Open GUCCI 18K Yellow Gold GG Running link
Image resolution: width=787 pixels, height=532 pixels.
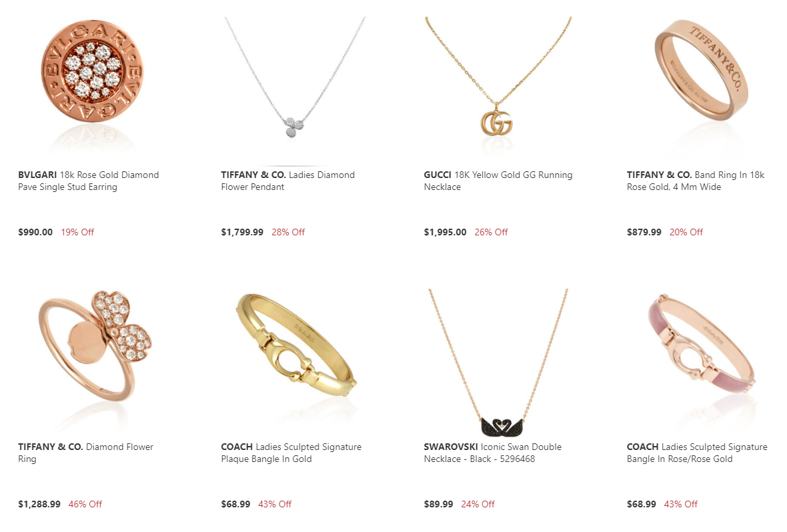[x=498, y=181]
